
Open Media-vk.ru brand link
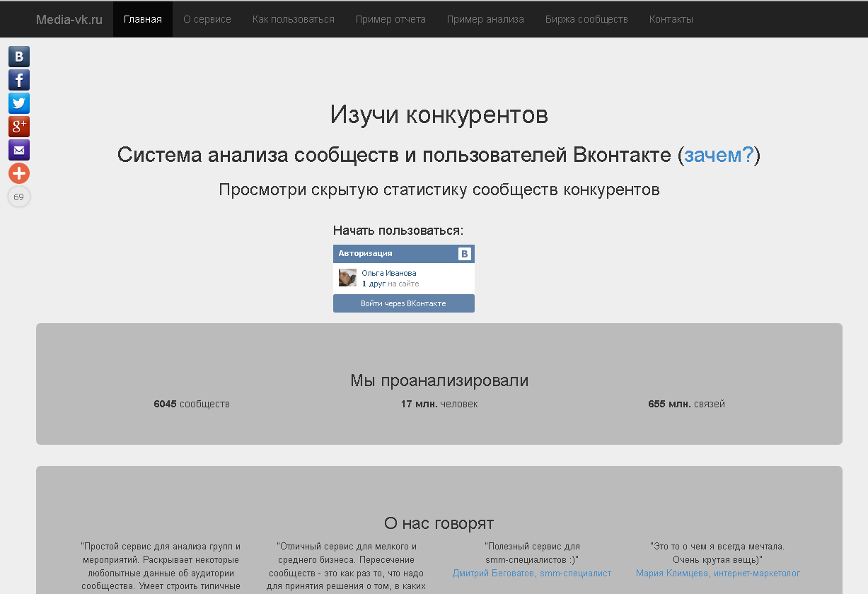69,19
